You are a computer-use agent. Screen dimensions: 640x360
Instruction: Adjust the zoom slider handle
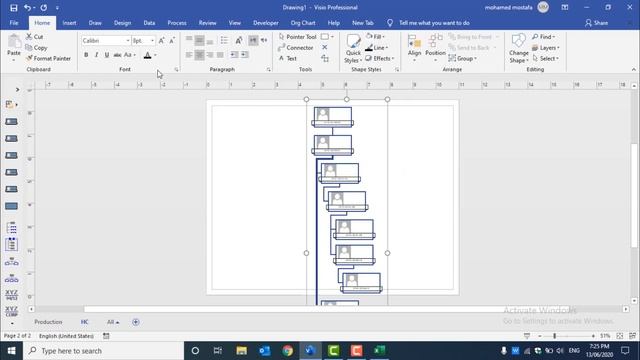pyautogui.click(x=554, y=336)
